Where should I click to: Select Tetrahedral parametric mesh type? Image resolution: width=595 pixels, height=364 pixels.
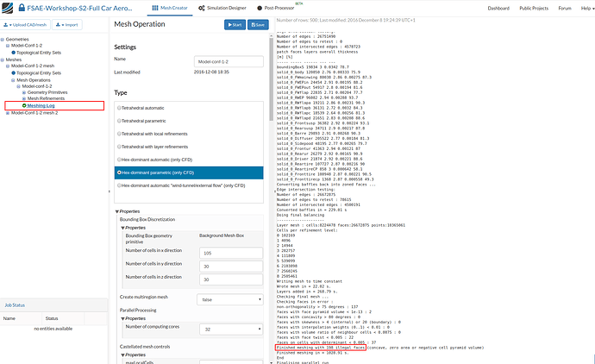coord(119,121)
